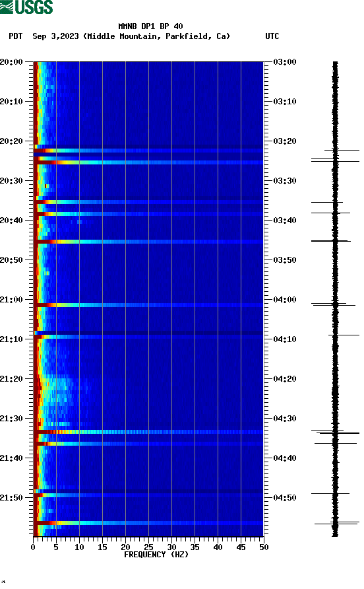Screen dimensions: 364x589
Task: Click '(Middle Mountain, Parkfield, Ca)' station text
Action: pyautogui.click(x=156, y=36)
